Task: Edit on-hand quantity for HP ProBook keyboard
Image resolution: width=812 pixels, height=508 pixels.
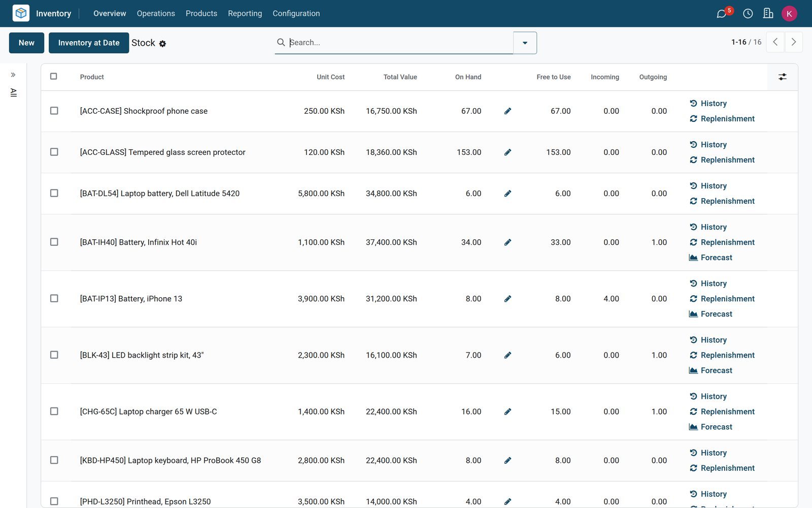Action: (507, 460)
